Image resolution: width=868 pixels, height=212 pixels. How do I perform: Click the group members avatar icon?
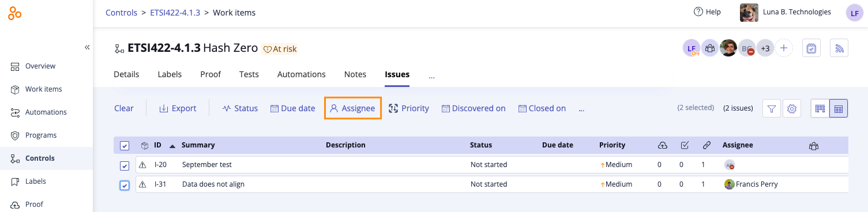[x=710, y=48]
